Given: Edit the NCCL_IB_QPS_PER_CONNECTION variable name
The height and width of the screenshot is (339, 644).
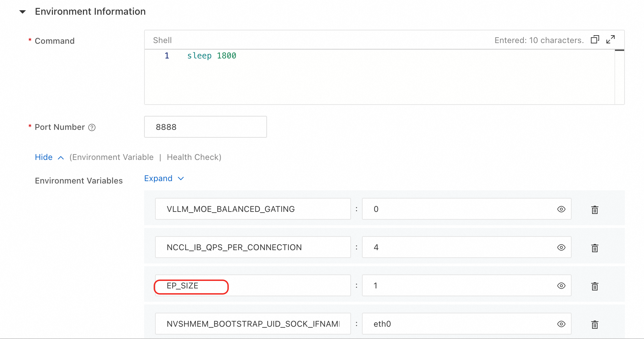Looking at the screenshot, I should point(253,247).
